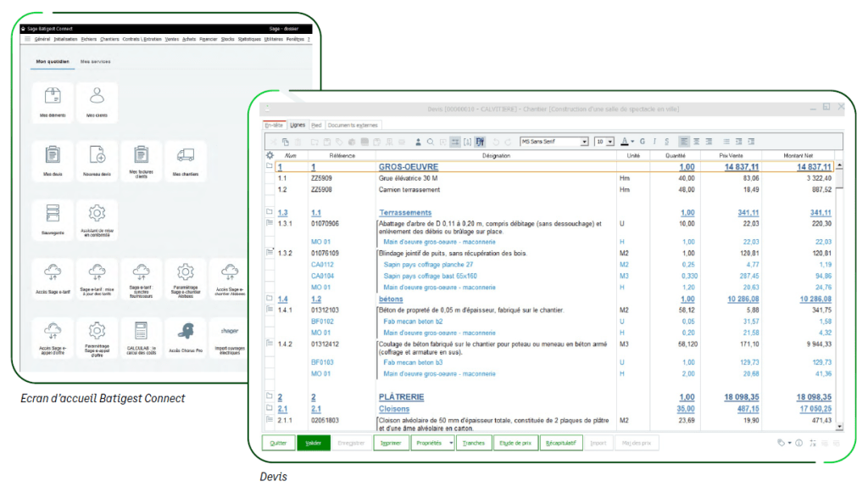The width and height of the screenshot is (868, 487).
Task: Click the Etude de prix button
Action: [515, 443]
